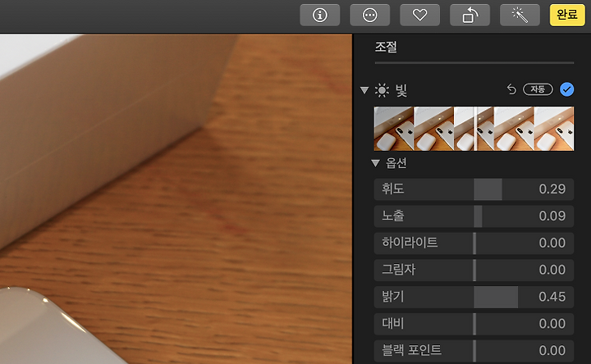
Task: Click the 빛 preview thumbnail strip
Action: coord(474,129)
